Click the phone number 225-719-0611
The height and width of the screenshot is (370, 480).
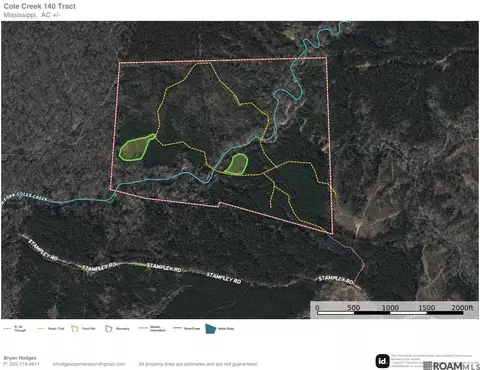point(24,364)
